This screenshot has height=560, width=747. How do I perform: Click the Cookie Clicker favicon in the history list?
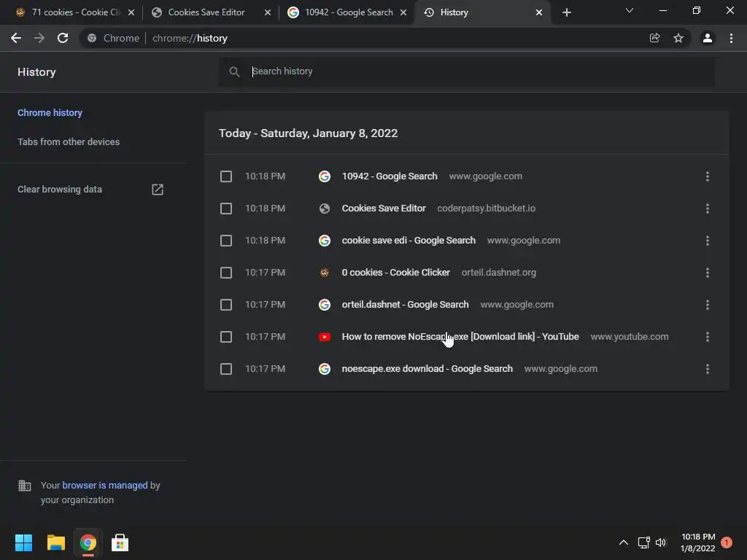325,273
